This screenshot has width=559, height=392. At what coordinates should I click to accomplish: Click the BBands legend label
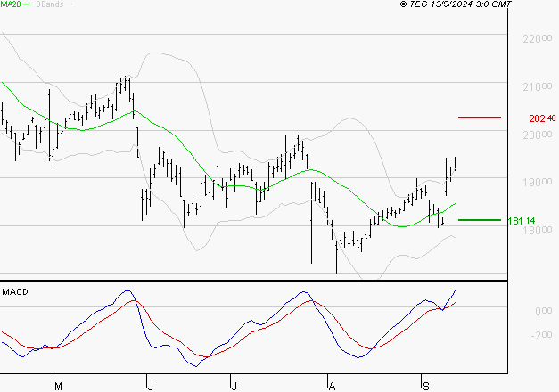[50, 4]
